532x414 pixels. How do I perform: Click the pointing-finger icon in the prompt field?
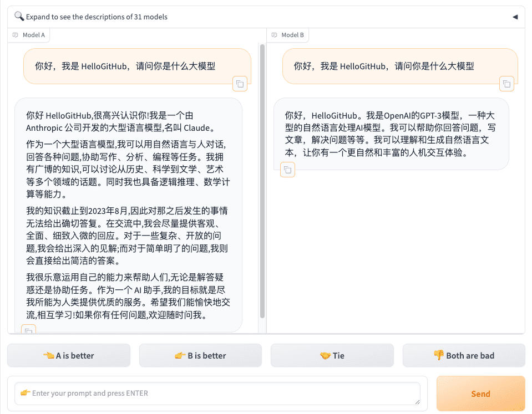pos(24,393)
